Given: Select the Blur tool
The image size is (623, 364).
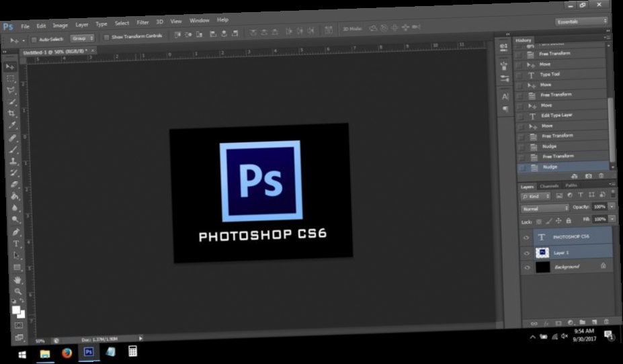Looking at the screenshot, I should (x=15, y=208).
